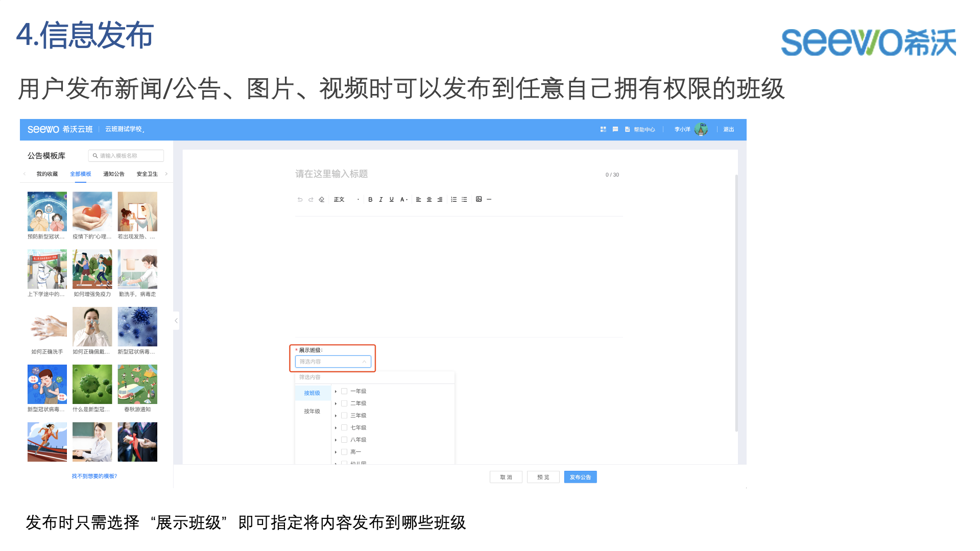Select the 按年级 filter tab
The height and width of the screenshot is (551, 980).
coord(312,411)
